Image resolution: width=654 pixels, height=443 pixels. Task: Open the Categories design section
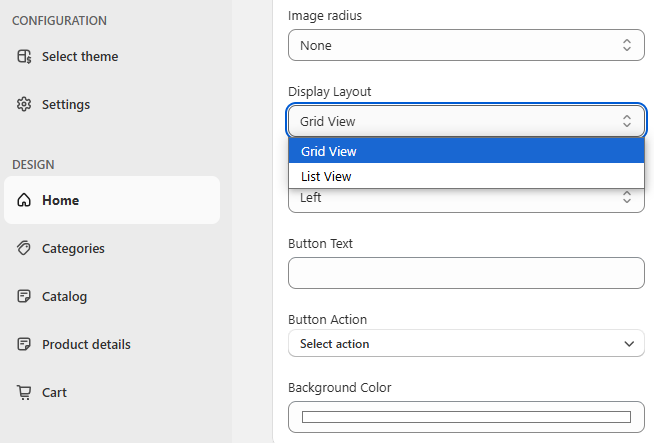[x=112, y=248]
